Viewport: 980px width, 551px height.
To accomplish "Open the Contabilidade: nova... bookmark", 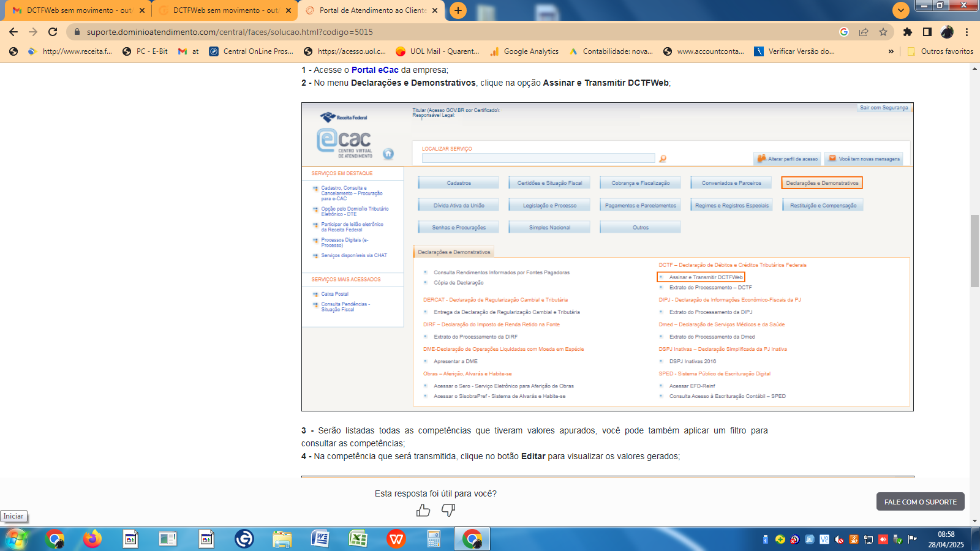I will click(611, 51).
